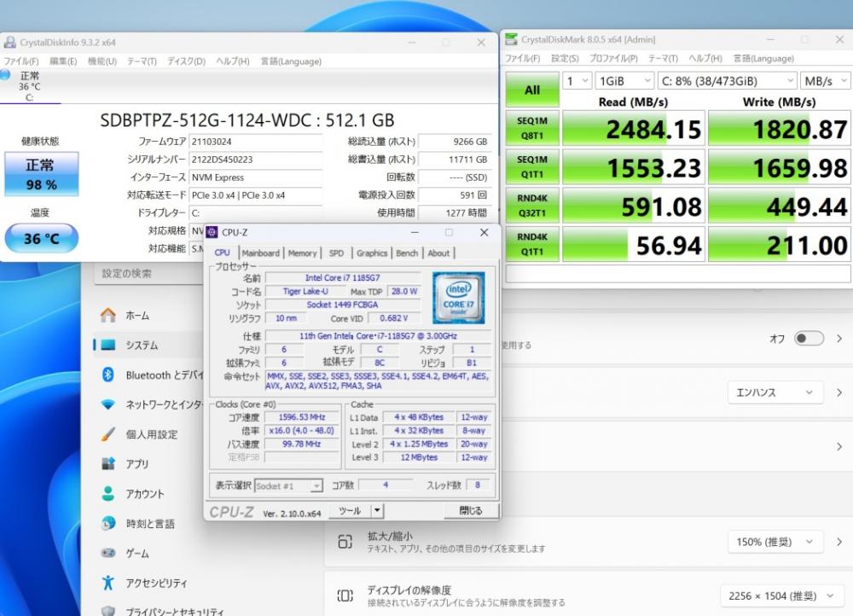Click the ネットワークとインターネット Wi-Fi icon
853x616 pixels.
click(108, 404)
